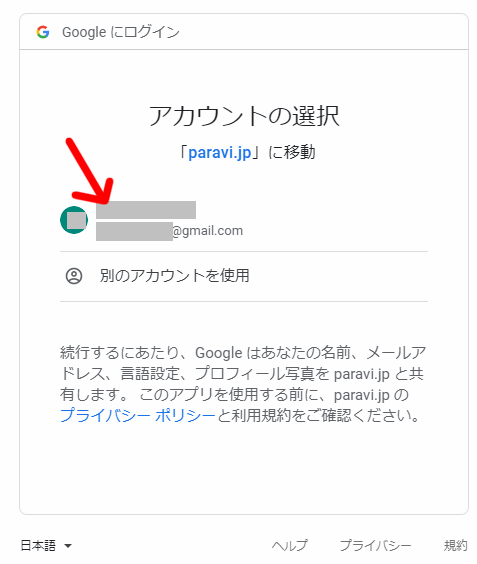
Task: Click the Google にログイン header text
Action: (121, 32)
